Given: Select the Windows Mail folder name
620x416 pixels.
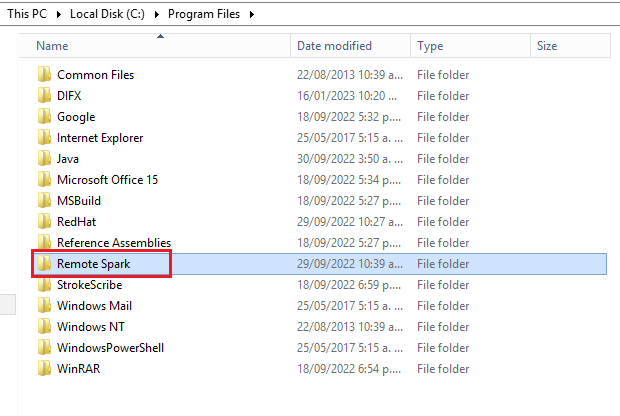Looking at the screenshot, I should pyautogui.click(x=95, y=306).
